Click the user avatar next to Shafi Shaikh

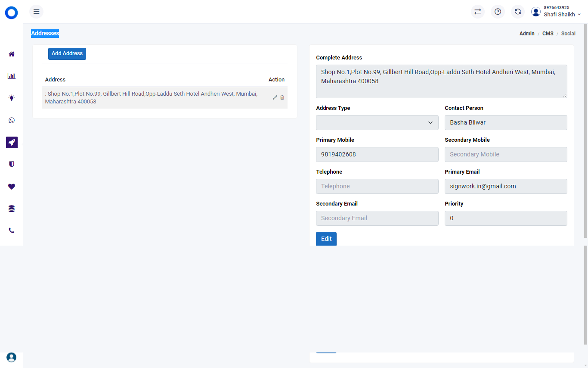click(536, 12)
